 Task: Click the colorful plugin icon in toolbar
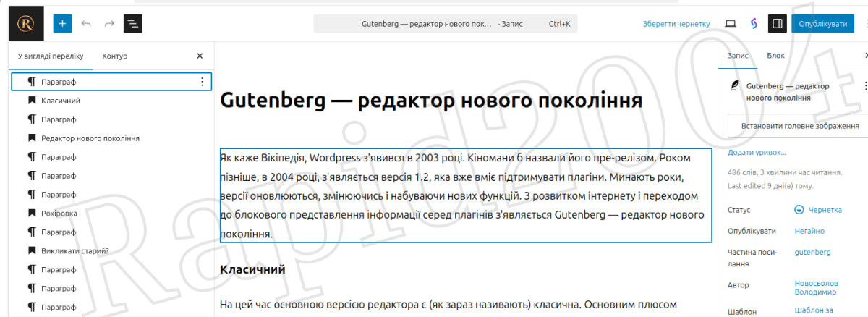pyautogui.click(x=753, y=23)
